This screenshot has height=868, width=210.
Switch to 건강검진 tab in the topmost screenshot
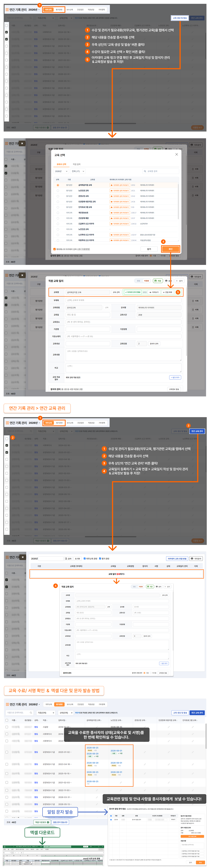click(x=80, y=10)
